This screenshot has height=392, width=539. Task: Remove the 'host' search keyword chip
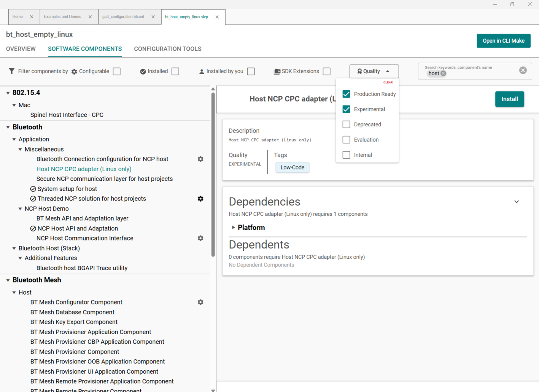(443, 73)
